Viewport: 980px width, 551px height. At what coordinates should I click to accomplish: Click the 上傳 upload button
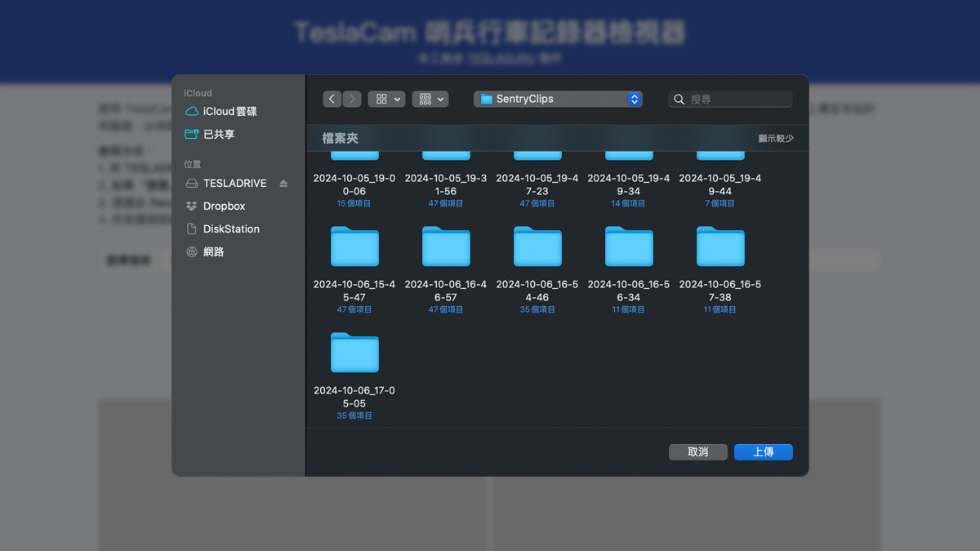click(764, 451)
